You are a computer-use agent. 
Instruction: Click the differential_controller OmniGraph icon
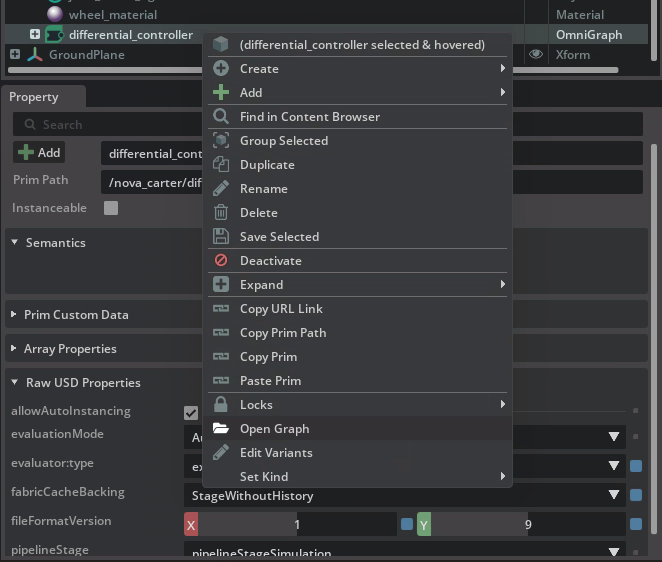coord(54,35)
